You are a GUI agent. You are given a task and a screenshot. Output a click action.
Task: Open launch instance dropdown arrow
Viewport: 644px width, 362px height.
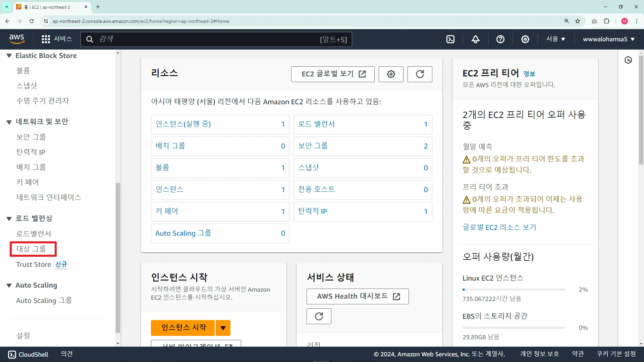tap(223, 328)
